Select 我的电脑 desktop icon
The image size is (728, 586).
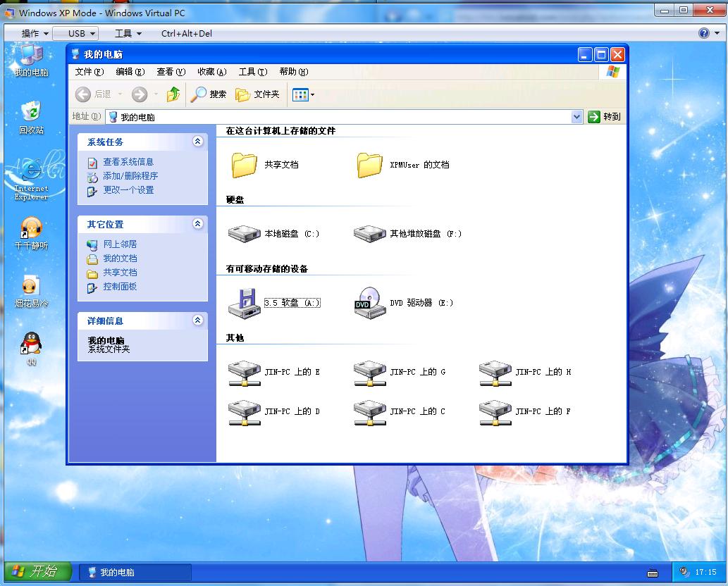pos(31,61)
